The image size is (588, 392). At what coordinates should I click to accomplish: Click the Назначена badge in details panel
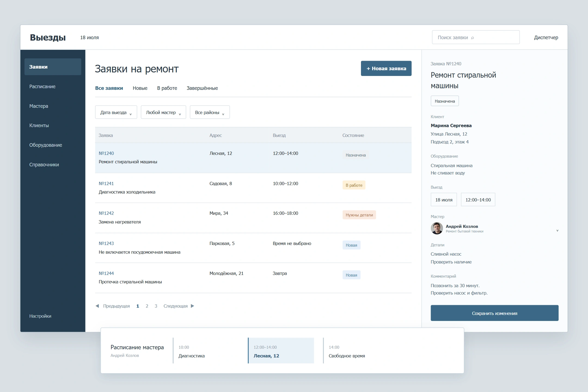point(445,101)
